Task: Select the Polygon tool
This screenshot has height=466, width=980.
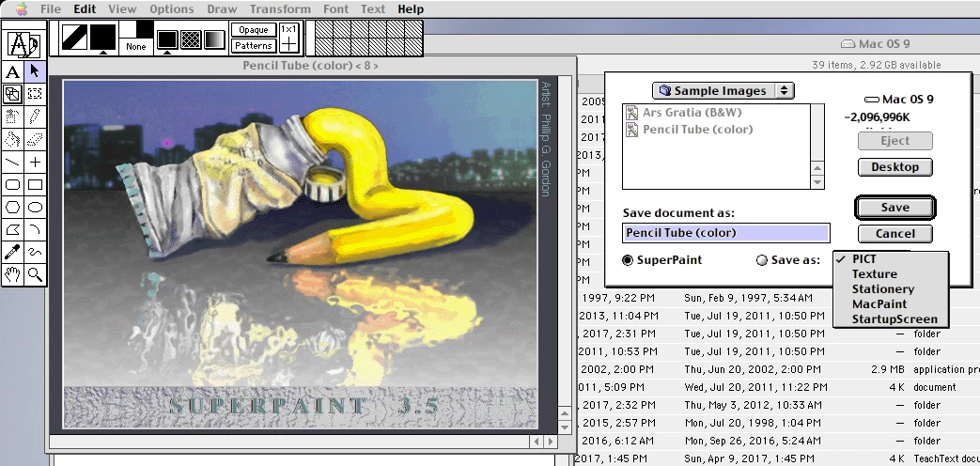Action: click(12, 229)
